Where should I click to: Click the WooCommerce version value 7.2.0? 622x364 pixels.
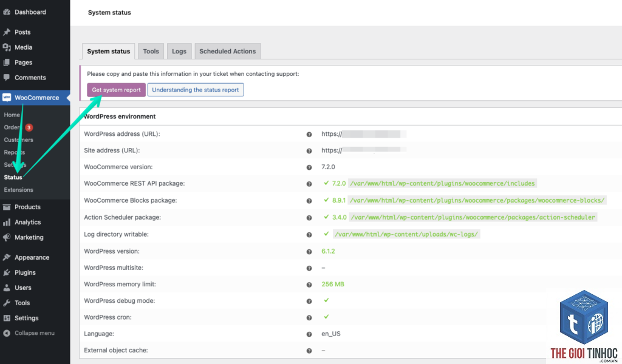click(x=328, y=167)
